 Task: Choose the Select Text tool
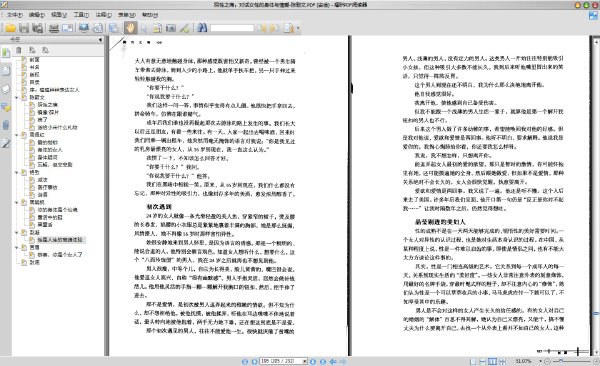(x=157, y=28)
